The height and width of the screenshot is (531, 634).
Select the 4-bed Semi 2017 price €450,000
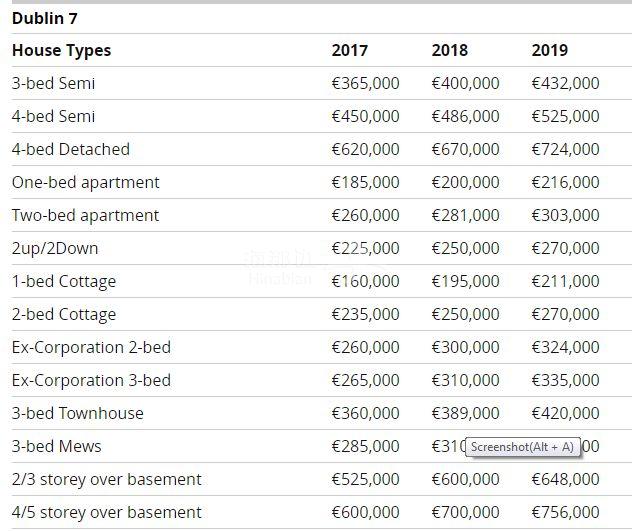coord(365,116)
